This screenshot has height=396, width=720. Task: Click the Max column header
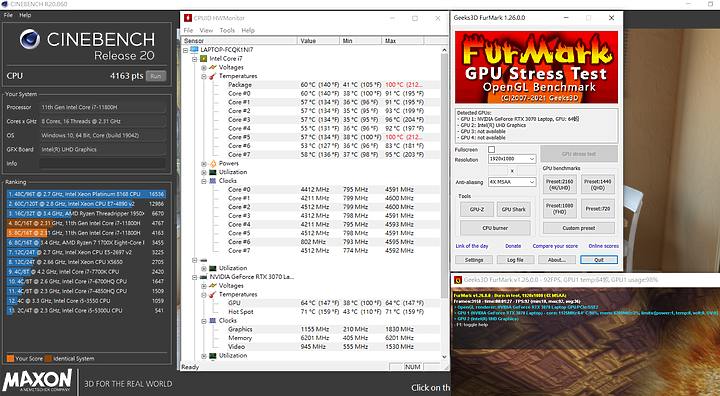point(402,41)
